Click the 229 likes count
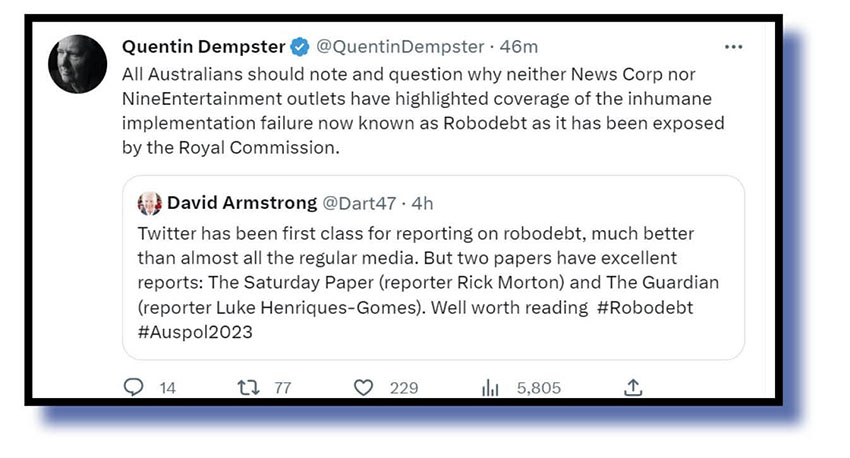 pyautogui.click(x=403, y=388)
